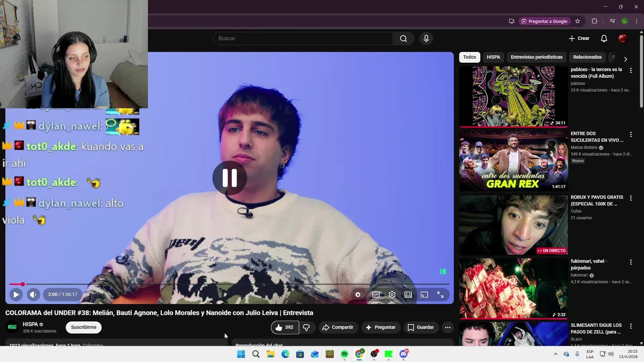
Task: Switch to theater mode
Action: pos(408,295)
